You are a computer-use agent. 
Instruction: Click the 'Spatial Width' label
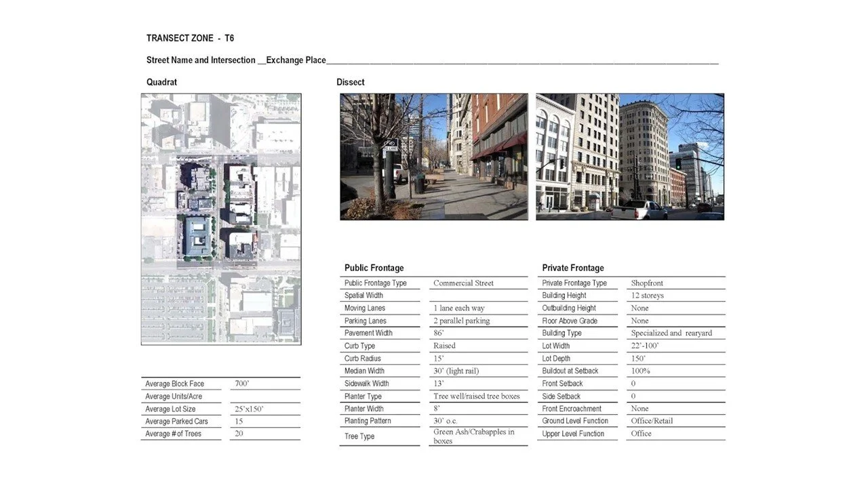[x=363, y=296]
